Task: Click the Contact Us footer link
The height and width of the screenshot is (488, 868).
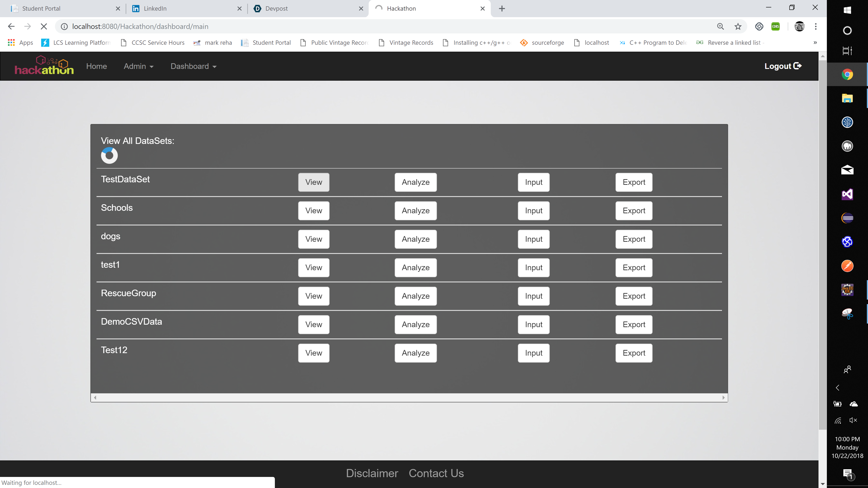Action: [x=436, y=473]
